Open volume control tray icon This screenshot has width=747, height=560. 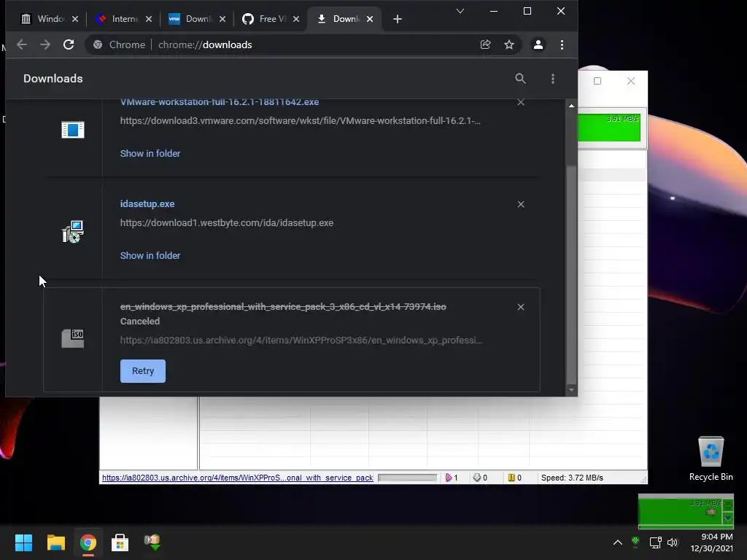(672, 542)
